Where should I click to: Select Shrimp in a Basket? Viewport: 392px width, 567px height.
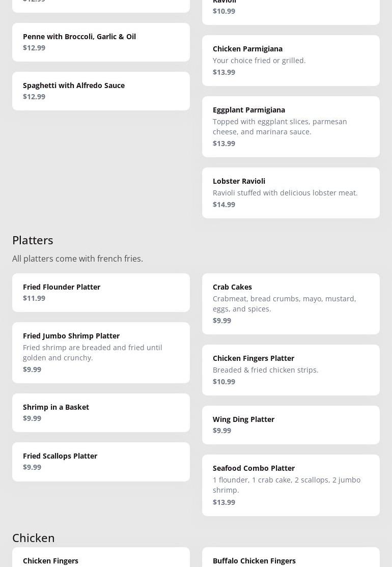click(101, 413)
